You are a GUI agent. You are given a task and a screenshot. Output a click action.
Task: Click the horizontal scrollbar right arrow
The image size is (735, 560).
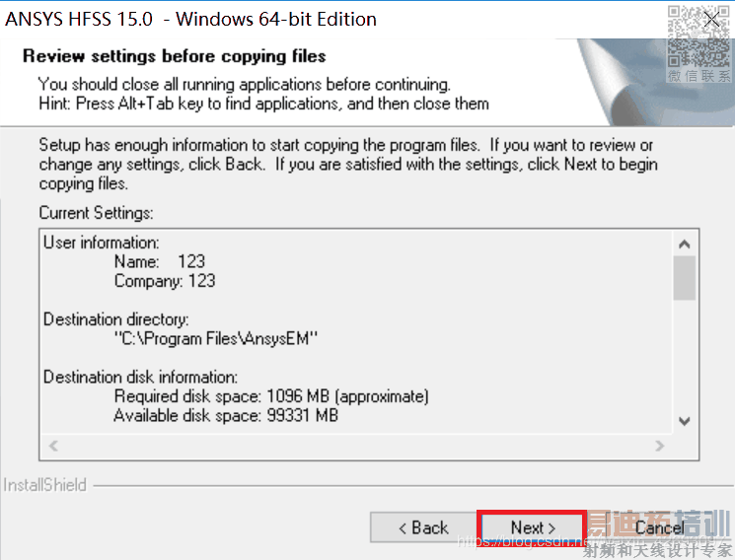click(659, 446)
